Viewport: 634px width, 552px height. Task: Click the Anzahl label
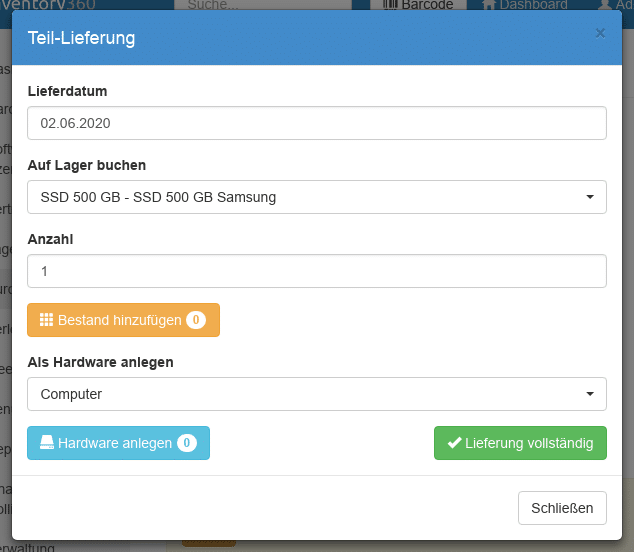(x=50, y=239)
